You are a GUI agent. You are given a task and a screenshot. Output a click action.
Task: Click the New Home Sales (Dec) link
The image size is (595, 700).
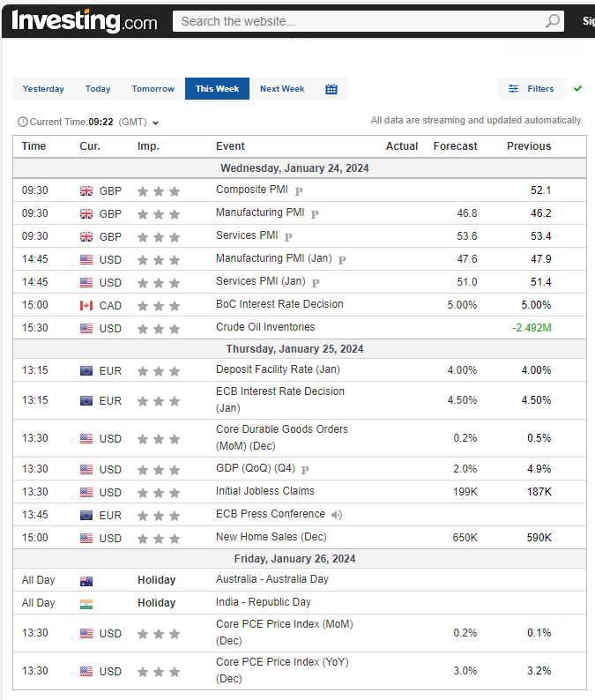tap(271, 537)
